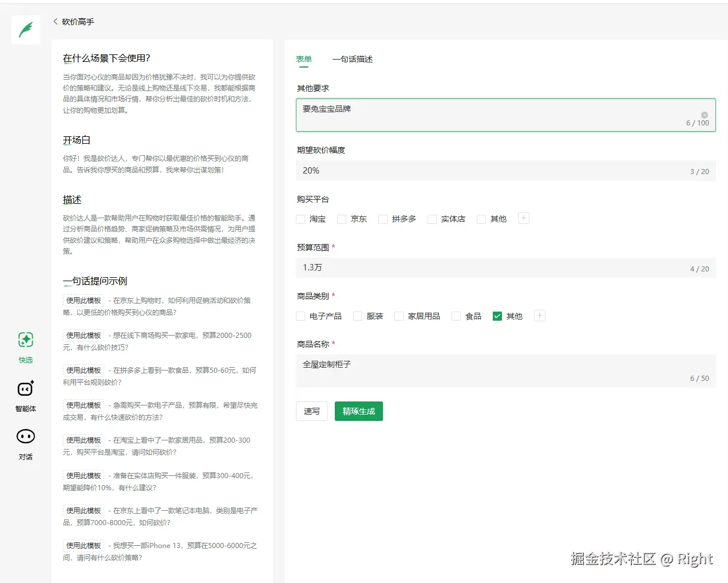
Task: Enable the 拼多多 purchase platform option
Action: coord(382,219)
